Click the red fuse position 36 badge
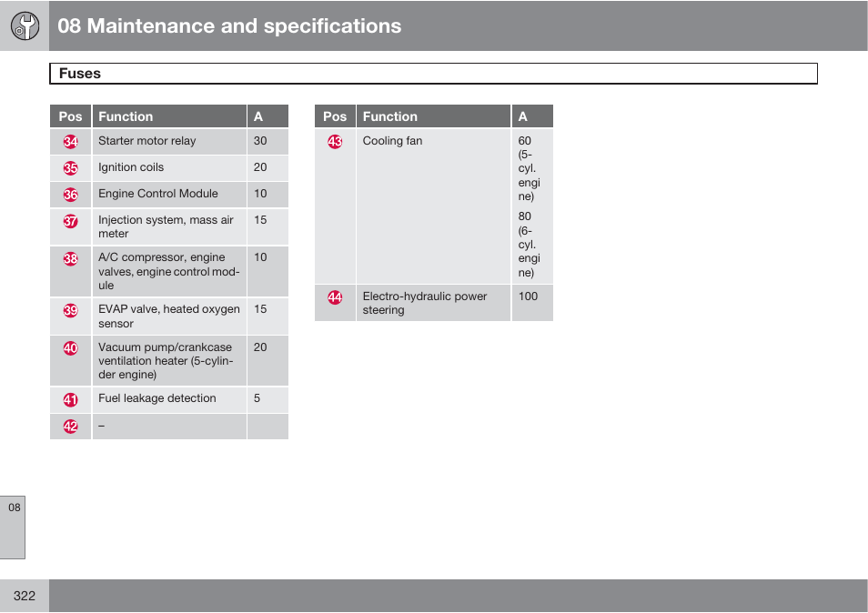 point(70,195)
